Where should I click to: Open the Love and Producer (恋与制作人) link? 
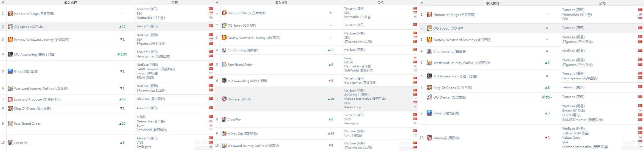(x=37, y=99)
